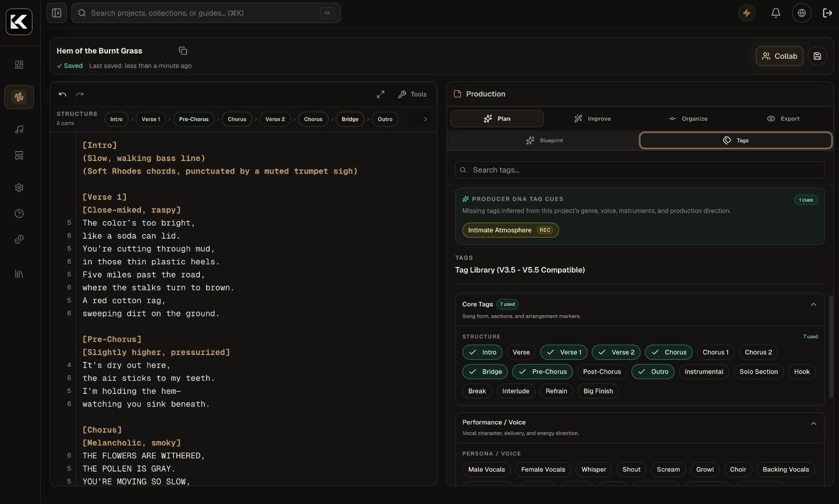
Task: Add the Backing Vocals tag
Action: [x=786, y=470]
